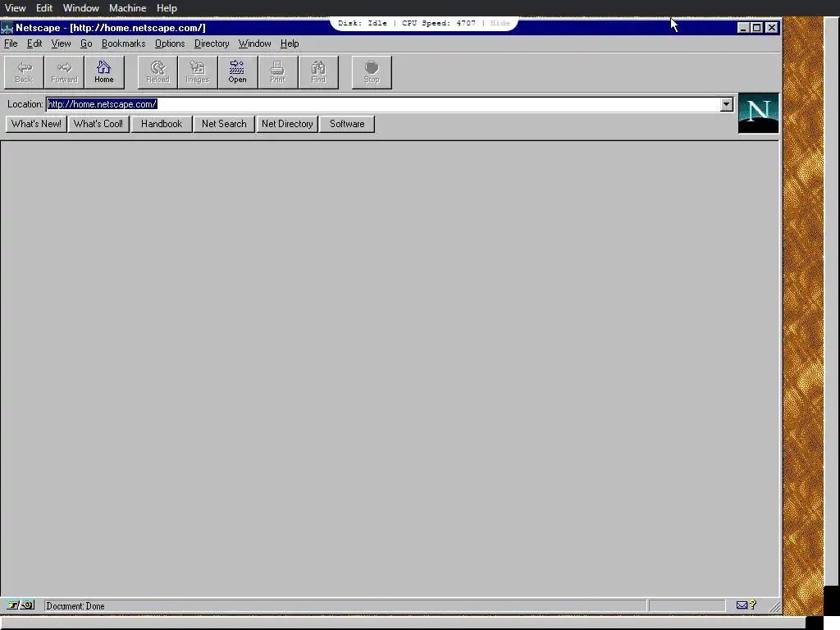Reload the current page
Image resolution: width=840 pixels, height=630 pixels.
coord(157,72)
